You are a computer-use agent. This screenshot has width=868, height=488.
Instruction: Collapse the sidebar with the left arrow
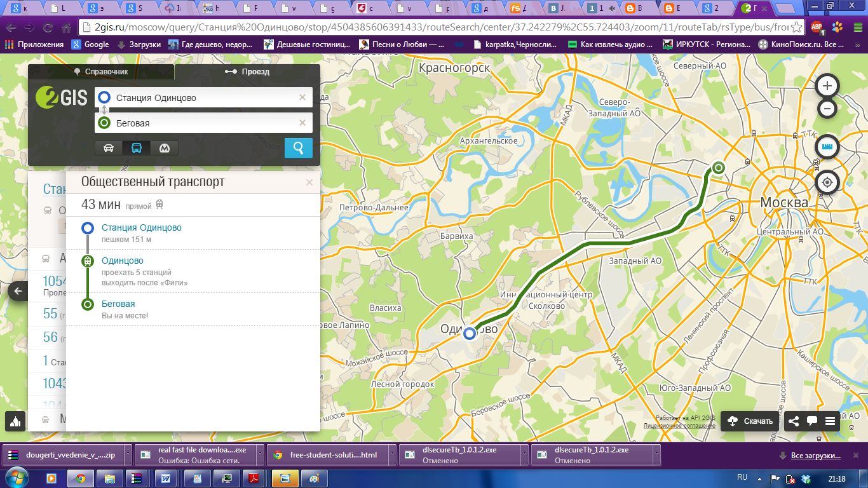[x=18, y=292]
